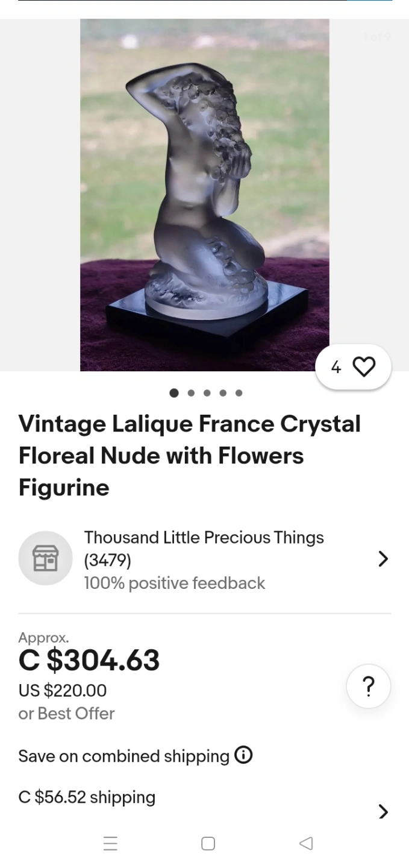Tap the store icon beside the seller name
The image size is (409, 868).
46,558
